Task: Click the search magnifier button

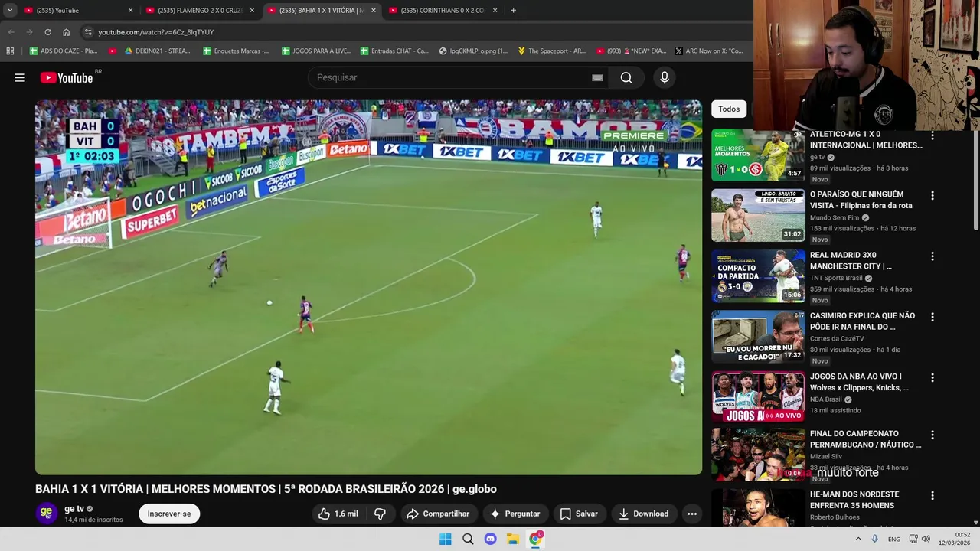Action: click(x=626, y=77)
